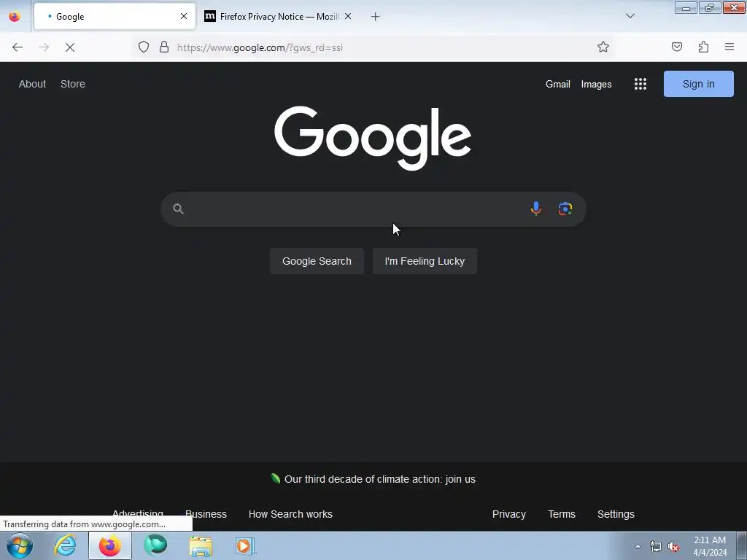This screenshot has height=560, width=747.
Task: Open Windows Explorer folder on taskbar
Action: tap(201, 545)
